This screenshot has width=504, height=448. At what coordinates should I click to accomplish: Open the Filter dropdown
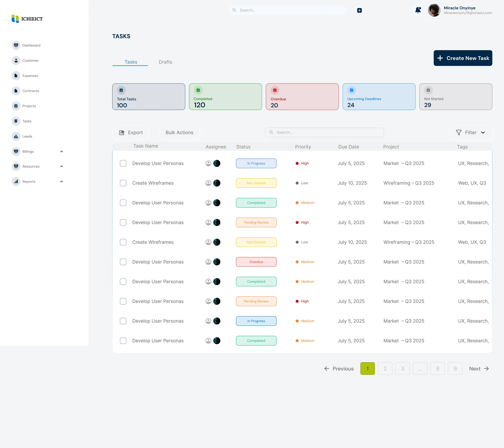471,132
